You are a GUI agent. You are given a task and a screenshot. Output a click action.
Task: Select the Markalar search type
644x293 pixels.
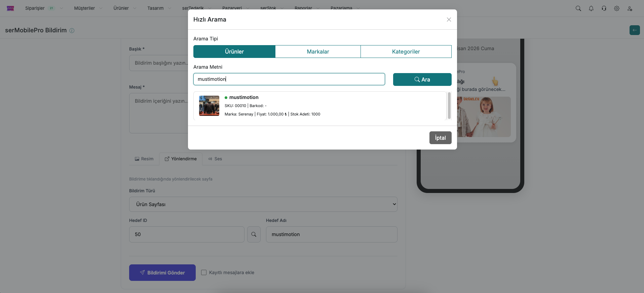click(318, 52)
